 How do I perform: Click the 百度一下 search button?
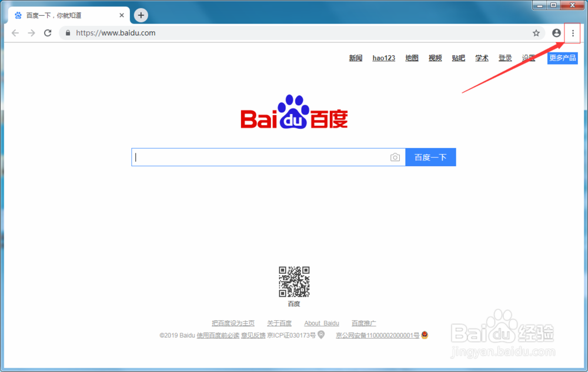click(430, 157)
